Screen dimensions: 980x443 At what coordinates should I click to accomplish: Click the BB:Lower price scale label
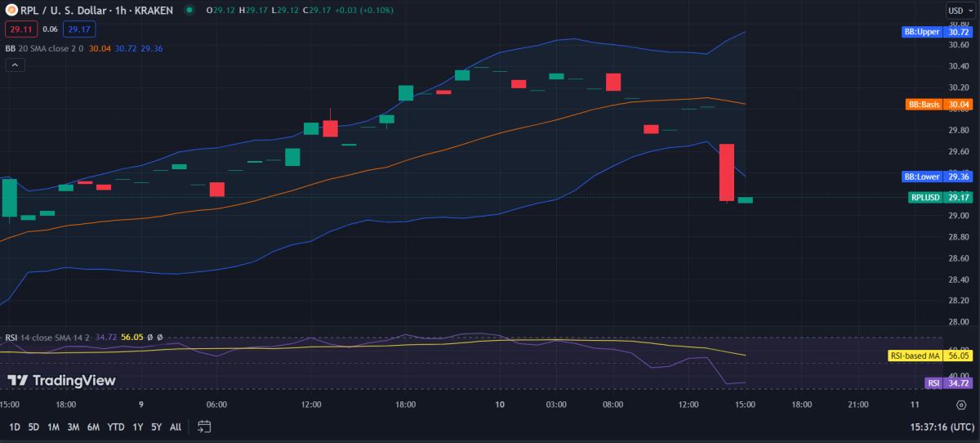(x=936, y=176)
